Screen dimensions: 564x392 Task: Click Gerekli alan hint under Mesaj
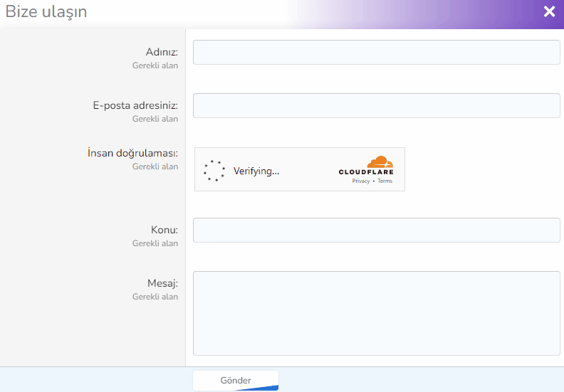point(155,297)
